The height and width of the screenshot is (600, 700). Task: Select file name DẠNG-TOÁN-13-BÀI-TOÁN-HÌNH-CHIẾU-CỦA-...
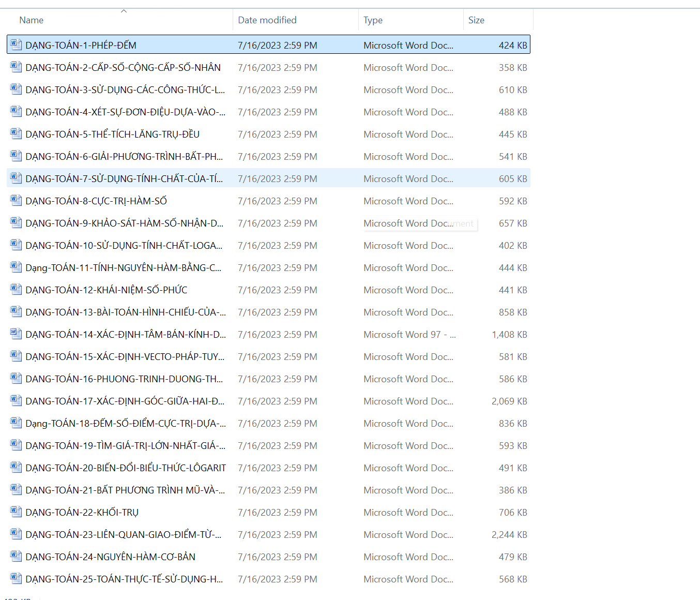point(126,312)
